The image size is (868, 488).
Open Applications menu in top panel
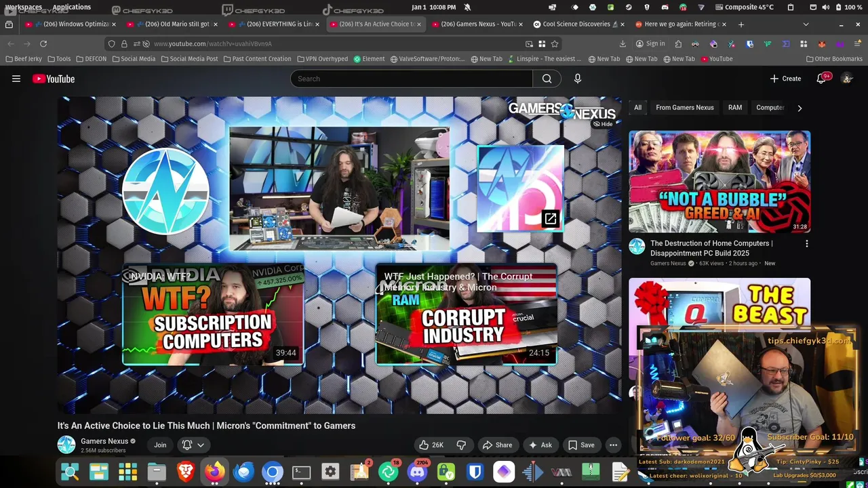coord(71,7)
